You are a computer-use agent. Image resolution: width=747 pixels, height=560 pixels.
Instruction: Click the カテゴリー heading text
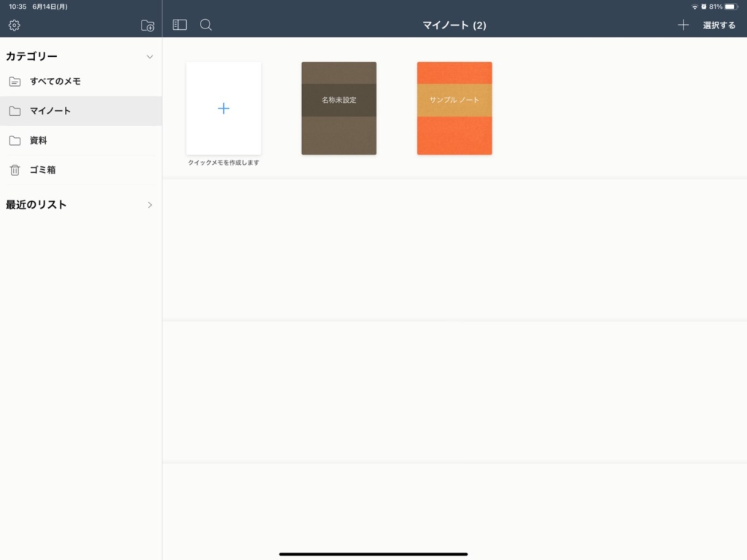(x=31, y=56)
